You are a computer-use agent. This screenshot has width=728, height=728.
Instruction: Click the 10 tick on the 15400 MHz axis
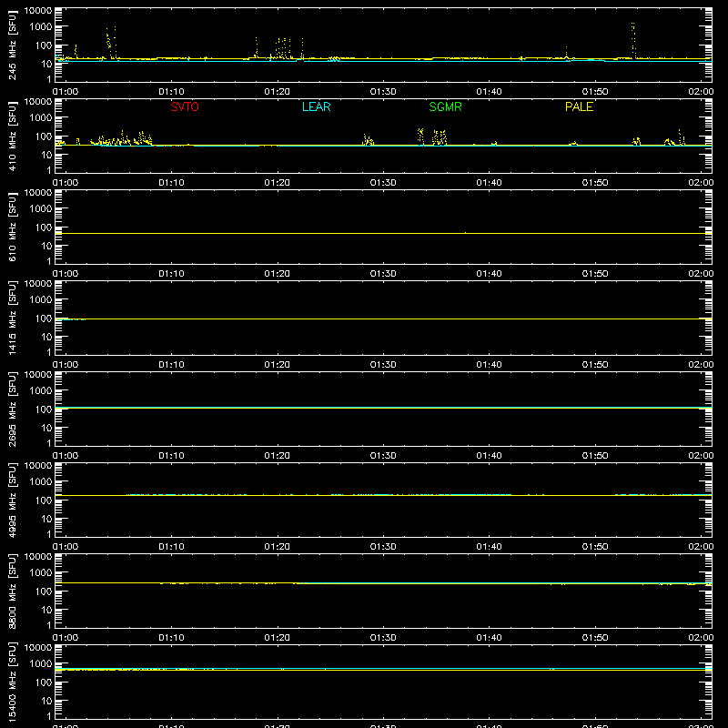(x=46, y=701)
